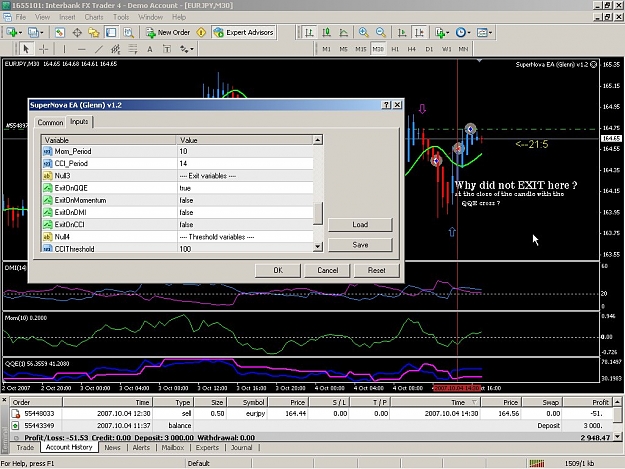
Task: Click the New Order toolbar button
Action: tap(168, 33)
